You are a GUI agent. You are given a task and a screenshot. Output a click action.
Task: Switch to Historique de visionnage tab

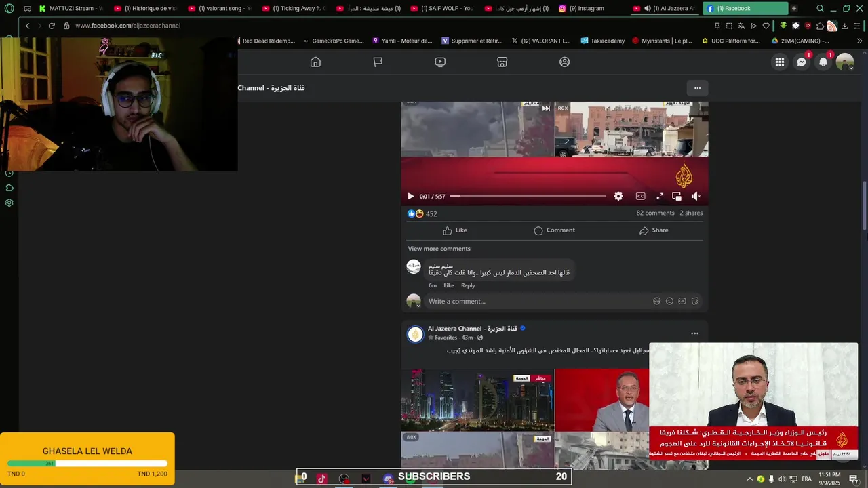[x=145, y=9]
